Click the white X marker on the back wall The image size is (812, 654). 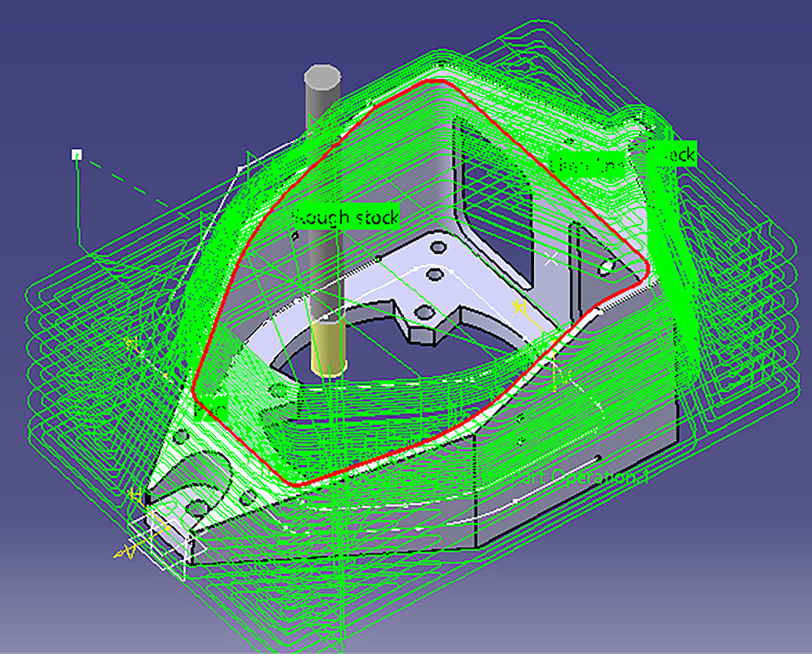point(551,260)
